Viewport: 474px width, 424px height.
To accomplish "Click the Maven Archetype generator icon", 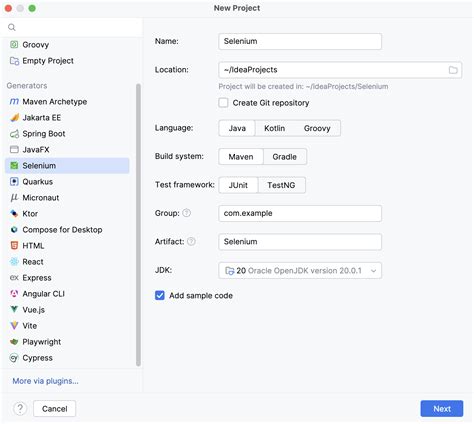I will pyautogui.click(x=14, y=101).
